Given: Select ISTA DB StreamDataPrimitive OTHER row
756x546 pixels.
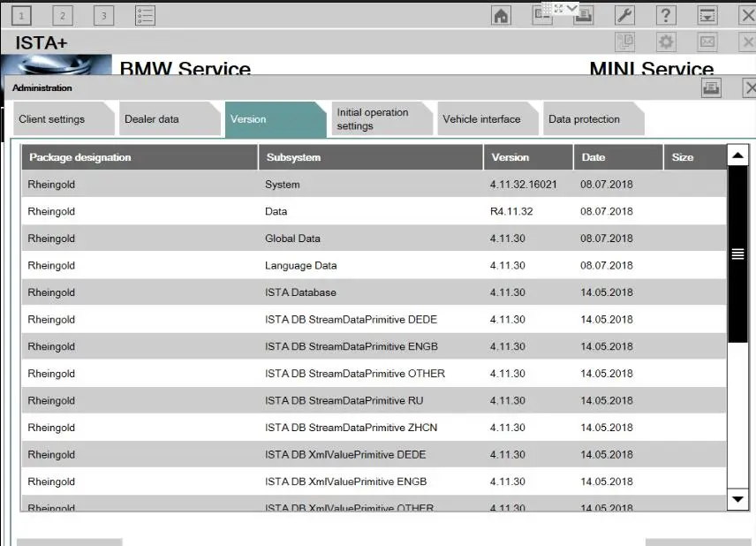Looking at the screenshot, I should click(374, 374).
